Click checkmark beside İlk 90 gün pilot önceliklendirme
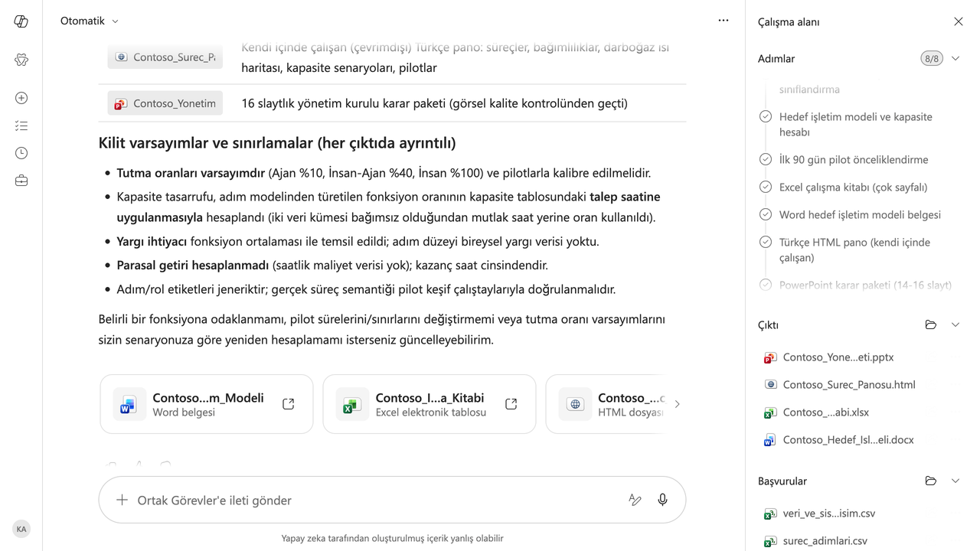Image resolution: width=980 pixels, height=551 pixels. pos(765,159)
